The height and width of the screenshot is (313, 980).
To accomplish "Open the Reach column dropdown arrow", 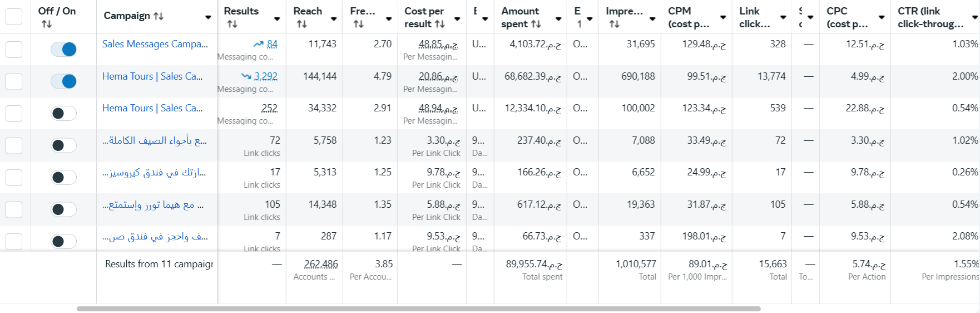I will pyautogui.click(x=334, y=19).
